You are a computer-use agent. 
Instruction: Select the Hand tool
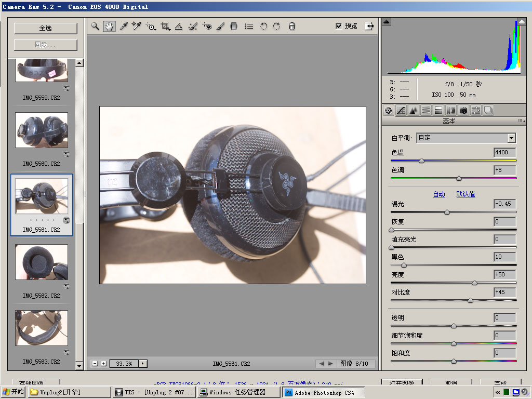pos(109,26)
